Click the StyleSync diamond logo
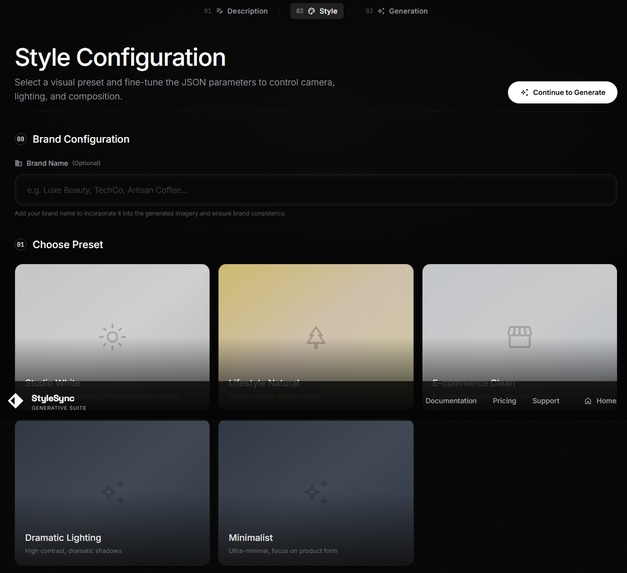 coord(16,401)
